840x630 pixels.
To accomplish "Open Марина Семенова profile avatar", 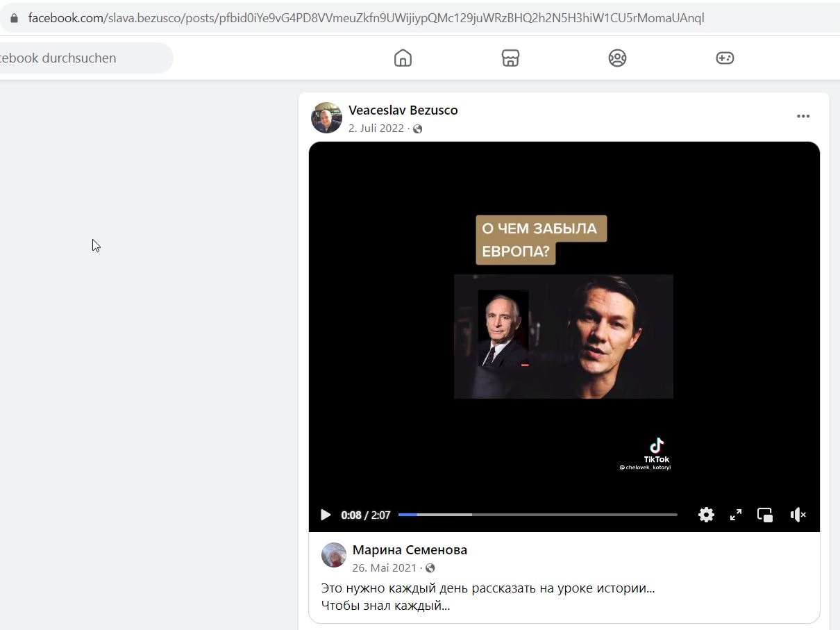I will point(334,555).
